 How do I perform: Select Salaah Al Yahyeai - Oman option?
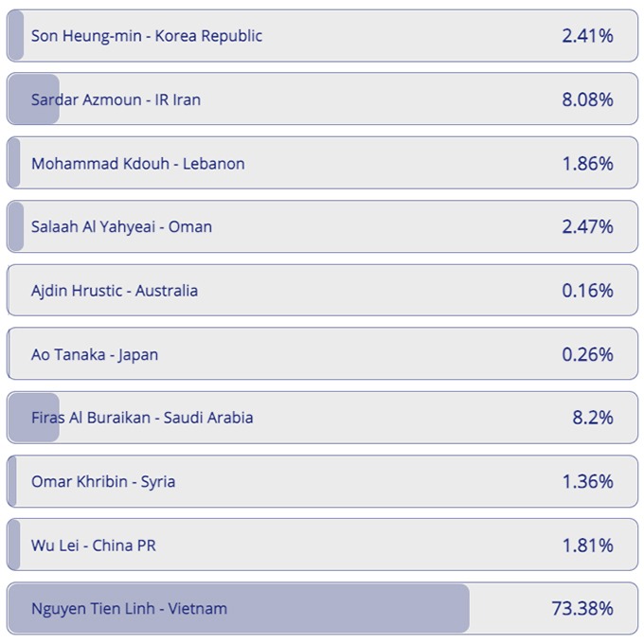121,226
